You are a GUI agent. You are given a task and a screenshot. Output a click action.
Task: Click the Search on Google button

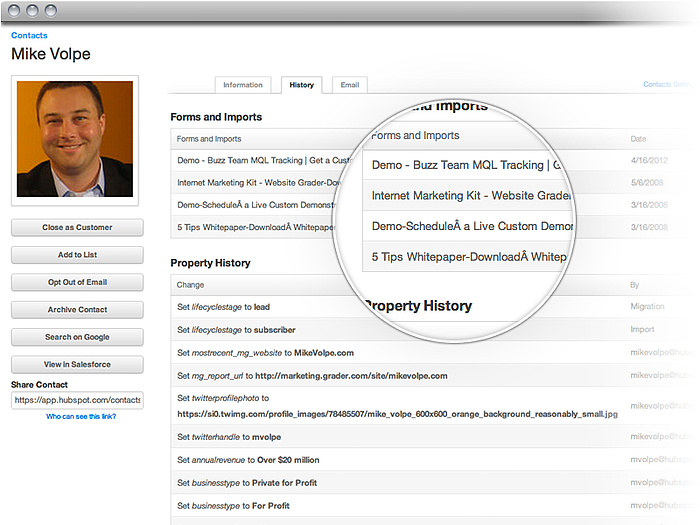77,337
